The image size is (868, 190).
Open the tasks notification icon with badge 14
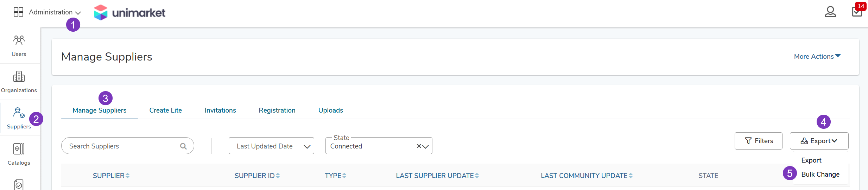(857, 11)
